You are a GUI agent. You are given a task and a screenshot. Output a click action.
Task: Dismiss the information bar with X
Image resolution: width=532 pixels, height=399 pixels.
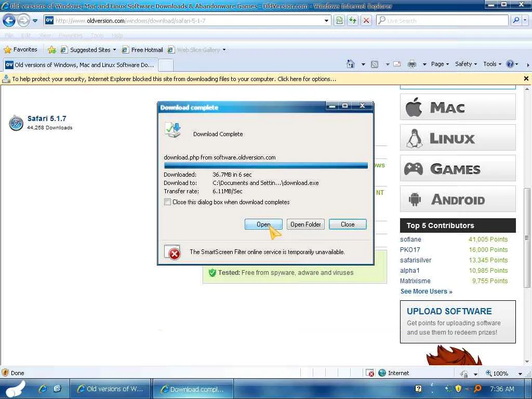(x=526, y=79)
